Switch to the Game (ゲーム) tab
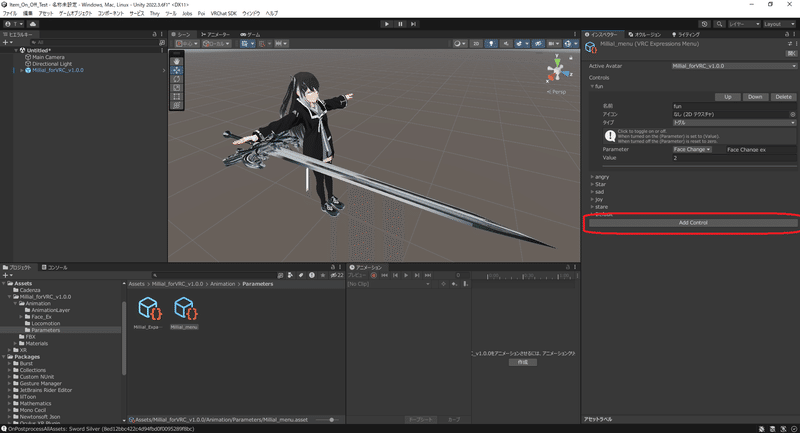The height and width of the screenshot is (433, 800). point(250,34)
